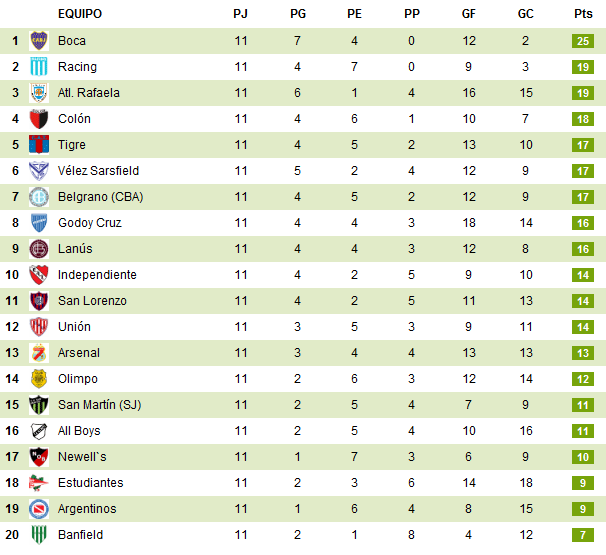
Task: Open the San Lorenzo team link
Action: (x=92, y=301)
